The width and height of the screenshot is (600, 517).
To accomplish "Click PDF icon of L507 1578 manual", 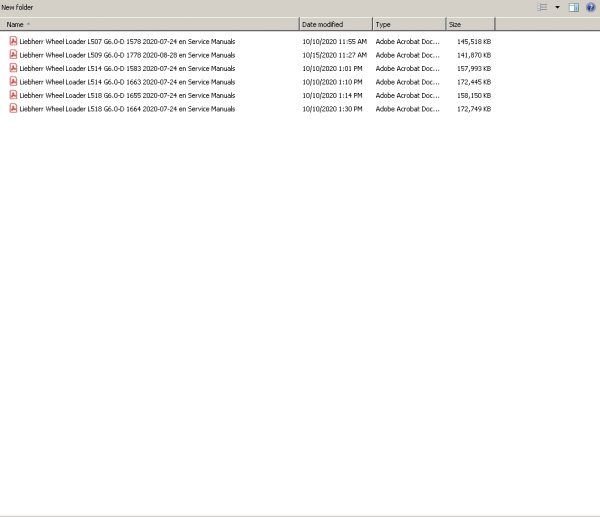I will (x=13, y=41).
